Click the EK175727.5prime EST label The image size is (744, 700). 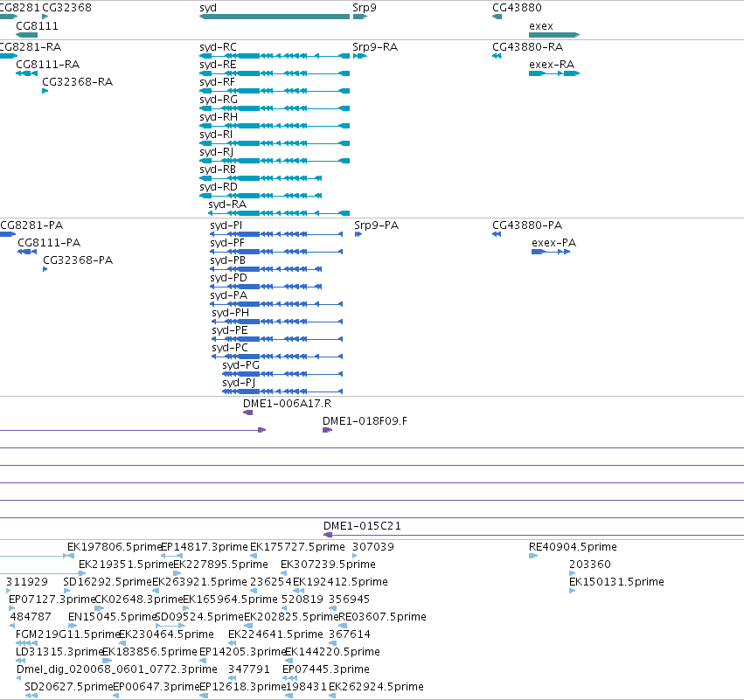pyautogui.click(x=297, y=547)
